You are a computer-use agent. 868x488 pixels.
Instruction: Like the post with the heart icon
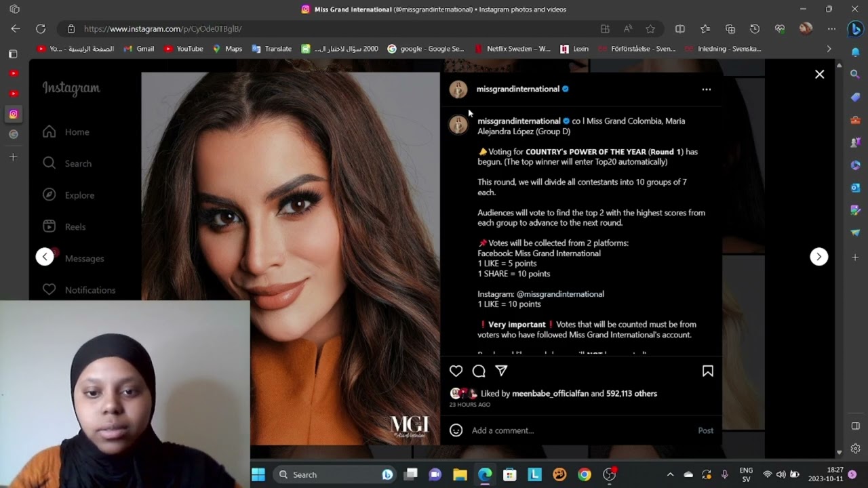(456, 371)
